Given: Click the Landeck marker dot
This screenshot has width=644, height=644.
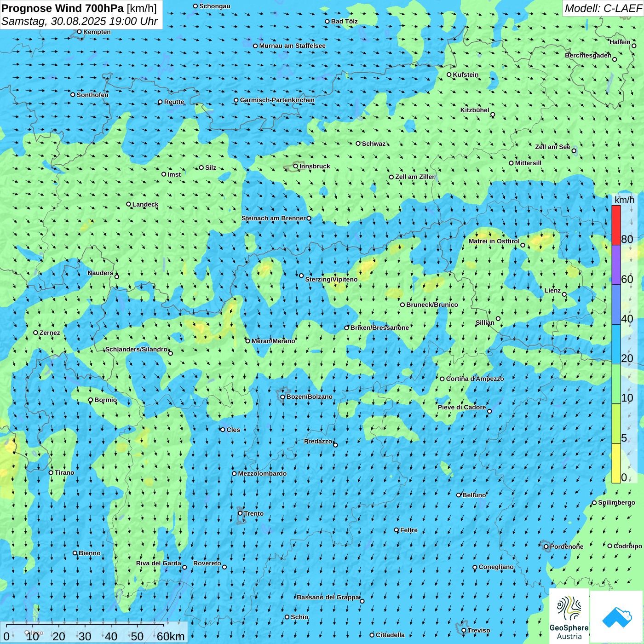Looking at the screenshot, I should tap(128, 204).
